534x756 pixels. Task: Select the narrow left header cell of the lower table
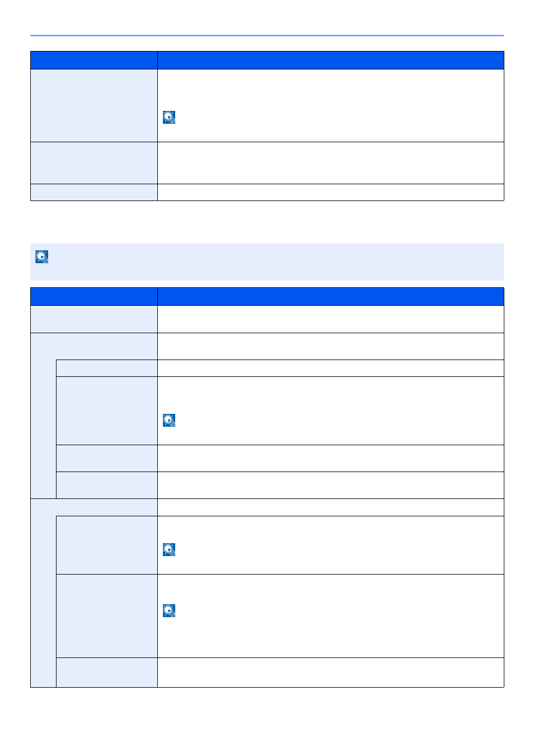[x=94, y=296]
